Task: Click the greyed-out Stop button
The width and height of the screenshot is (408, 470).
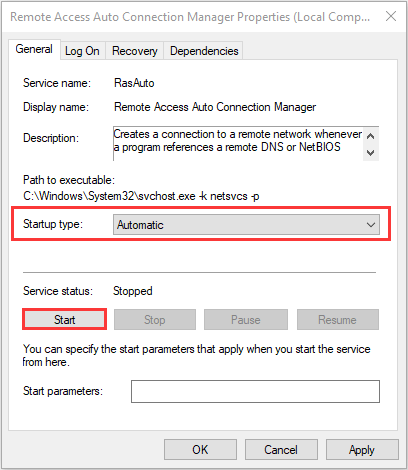Action: 155,319
